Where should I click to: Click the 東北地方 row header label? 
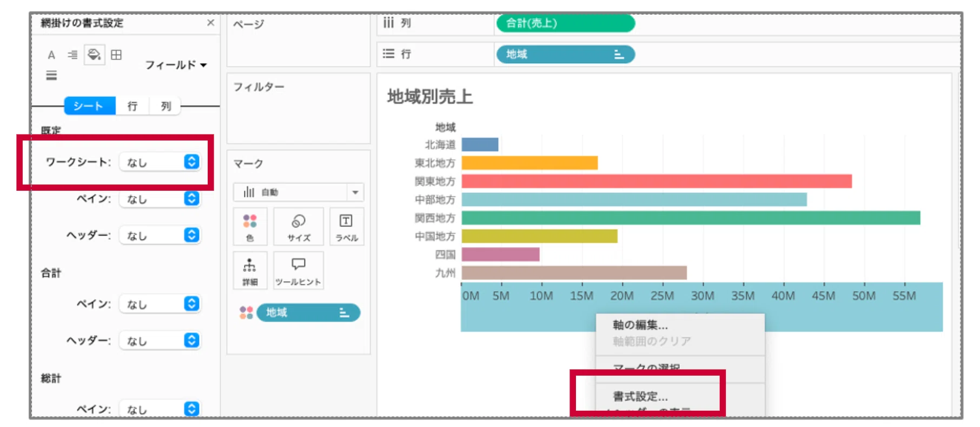click(435, 163)
